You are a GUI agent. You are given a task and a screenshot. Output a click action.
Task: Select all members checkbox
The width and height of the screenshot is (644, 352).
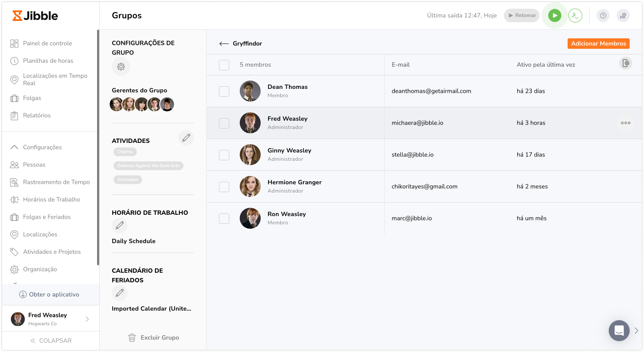click(224, 65)
